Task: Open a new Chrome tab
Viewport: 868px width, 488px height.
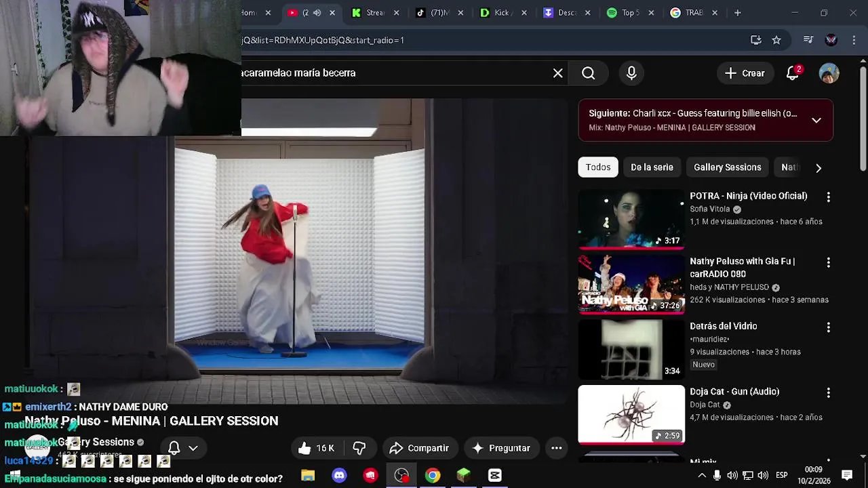Action: [x=737, y=13]
